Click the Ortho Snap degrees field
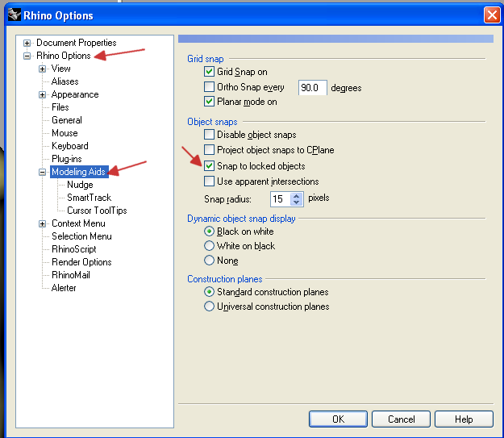Image resolution: width=504 pixels, height=438 pixels. point(312,87)
